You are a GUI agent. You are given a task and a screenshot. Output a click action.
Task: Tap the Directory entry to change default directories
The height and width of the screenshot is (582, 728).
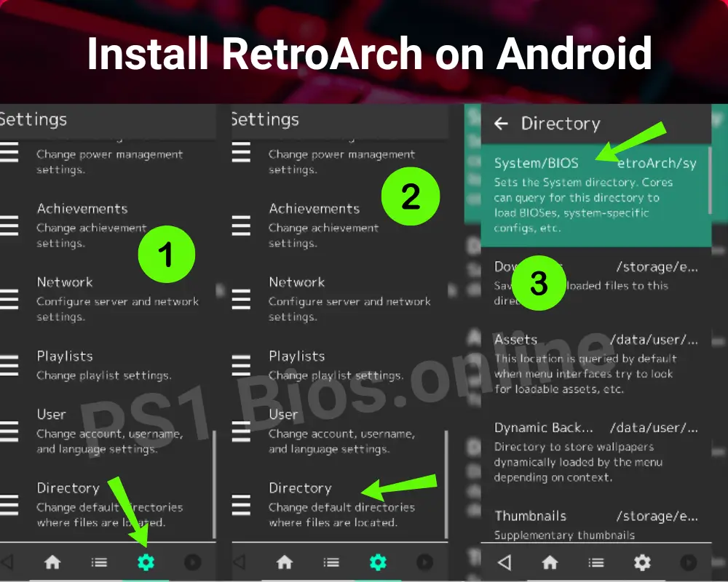68,488
